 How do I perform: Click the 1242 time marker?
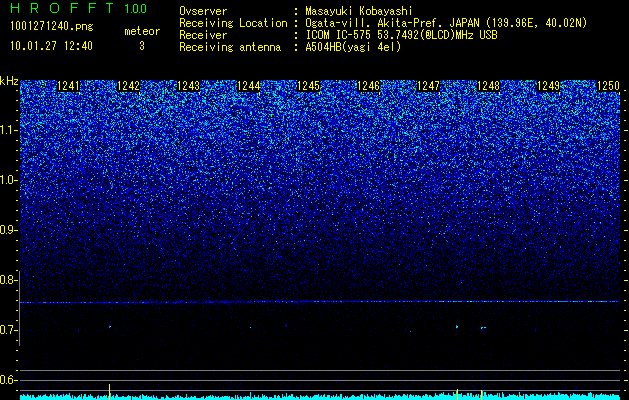128,86
